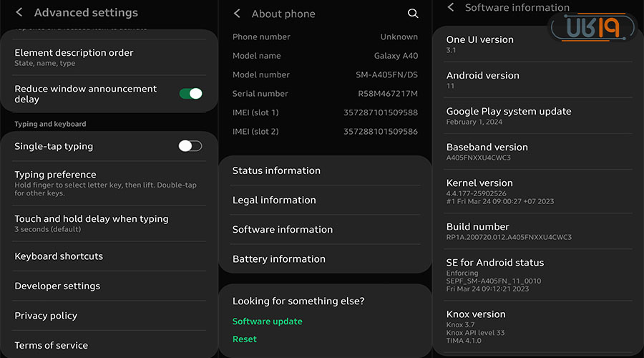Click the UK19 logo watermark

pyautogui.click(x=591, y=27)
